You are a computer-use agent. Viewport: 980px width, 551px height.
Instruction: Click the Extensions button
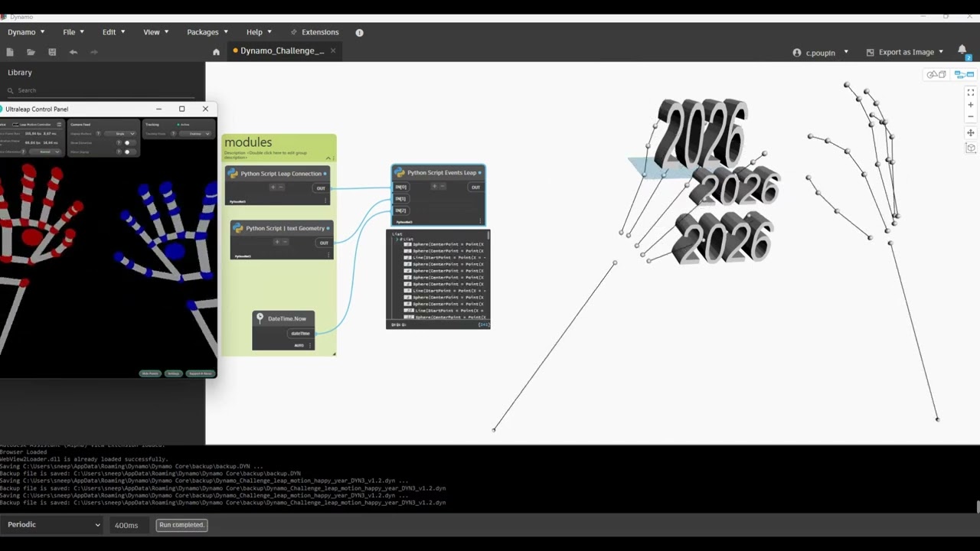pyautogui.click(x=315, y=32)
